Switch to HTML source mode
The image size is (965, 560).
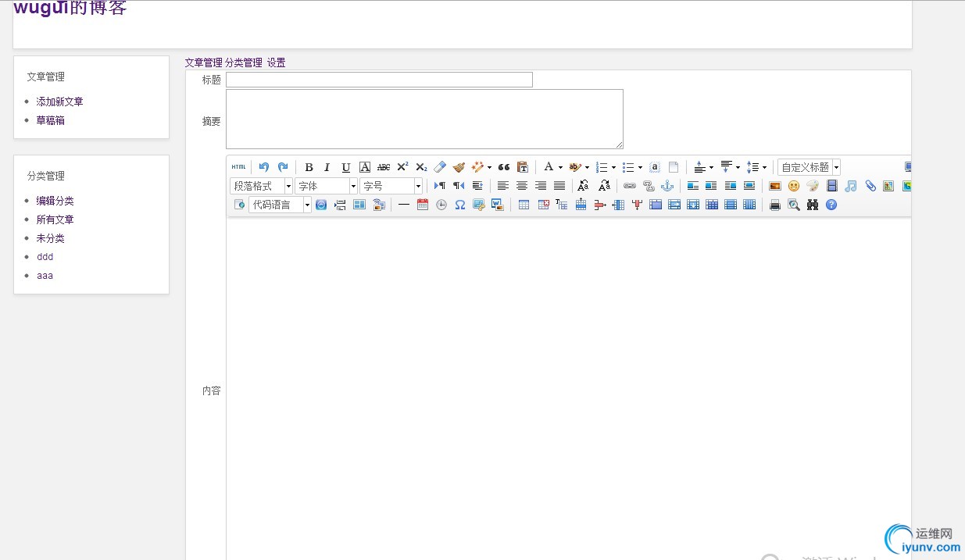coord(238,167)
